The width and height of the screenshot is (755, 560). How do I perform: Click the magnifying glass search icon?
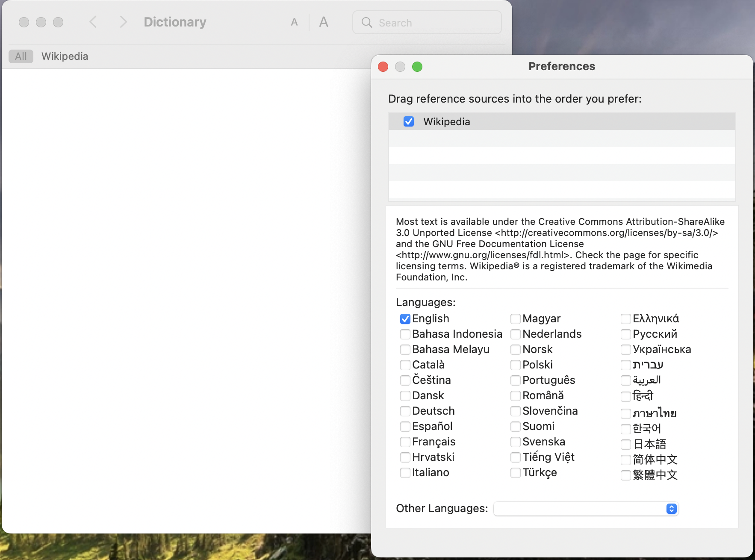point(367,22)
